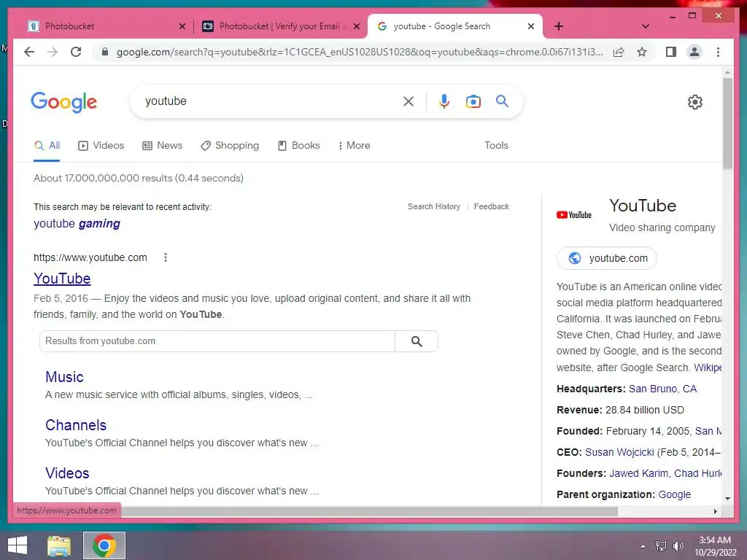Click the scroll right arrow
Image resolution: width=747 pixels, height=560 pixels.
click(715, 511)
